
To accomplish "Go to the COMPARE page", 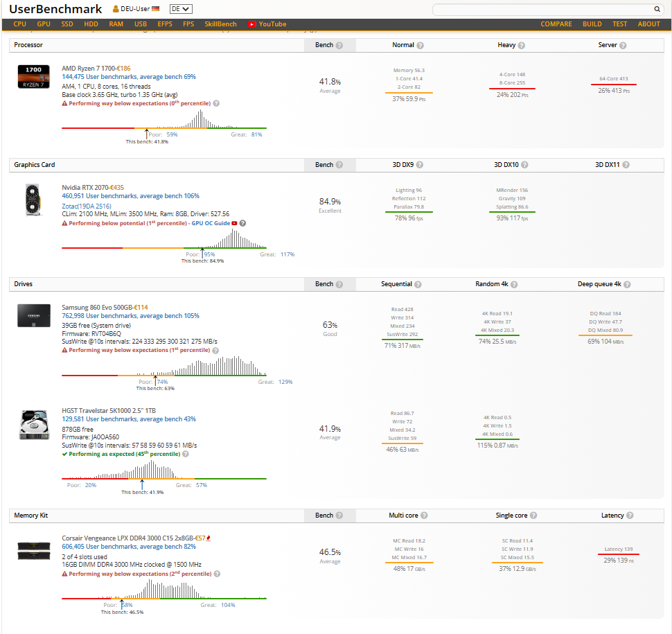I will point(556,24).
